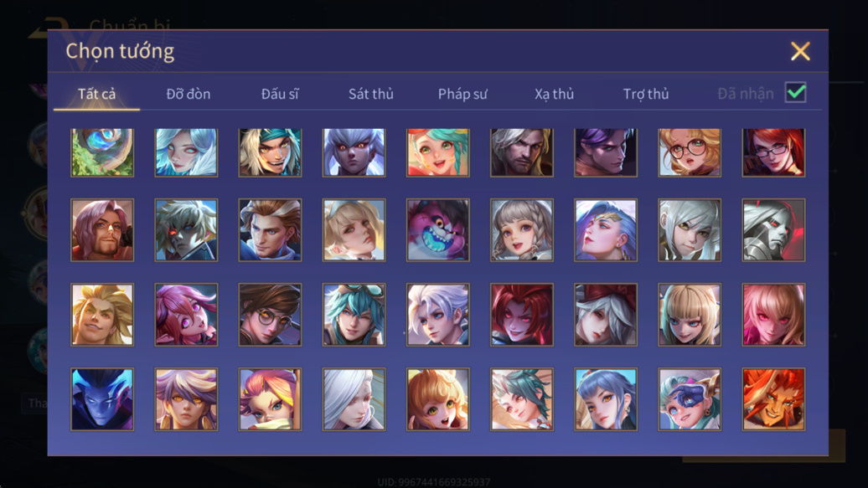The height and width of the screenshot is (488, 868).
Task: Select the teal-haired hero wearing goggles
Action: 354,314
